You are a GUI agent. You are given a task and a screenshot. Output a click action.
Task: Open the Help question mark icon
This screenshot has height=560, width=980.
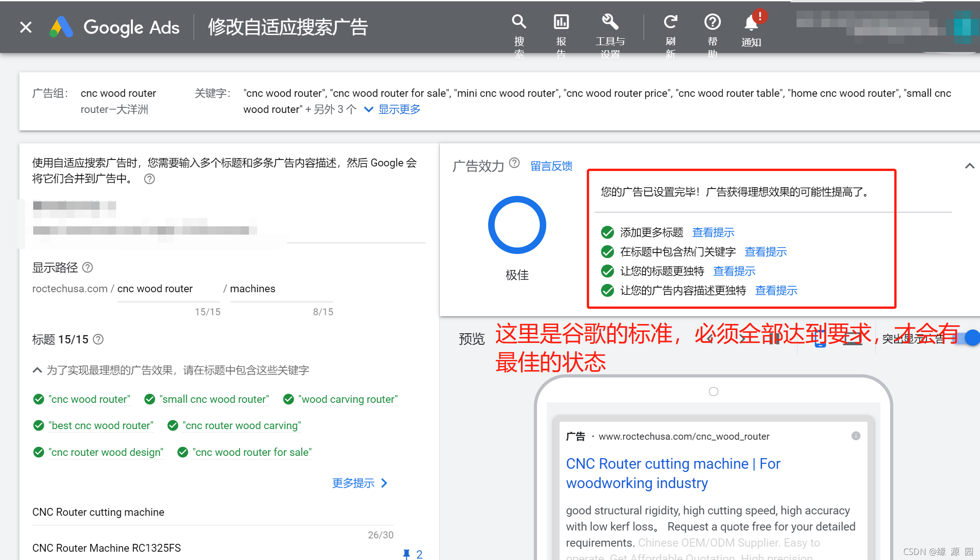tap(712, 22)
